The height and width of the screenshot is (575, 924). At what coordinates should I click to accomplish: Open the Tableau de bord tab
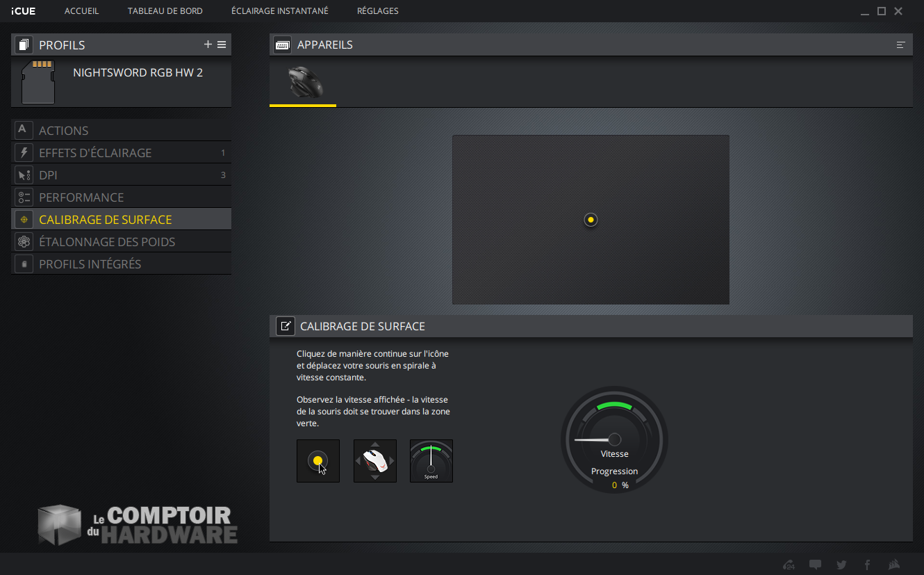[x=165, y=11]
